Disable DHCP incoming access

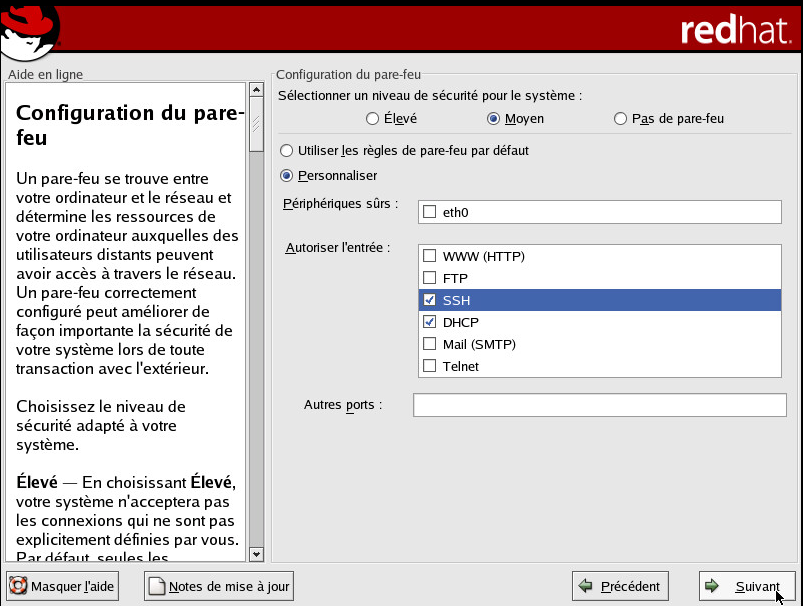pyautogui.click(x=430, y=322)
